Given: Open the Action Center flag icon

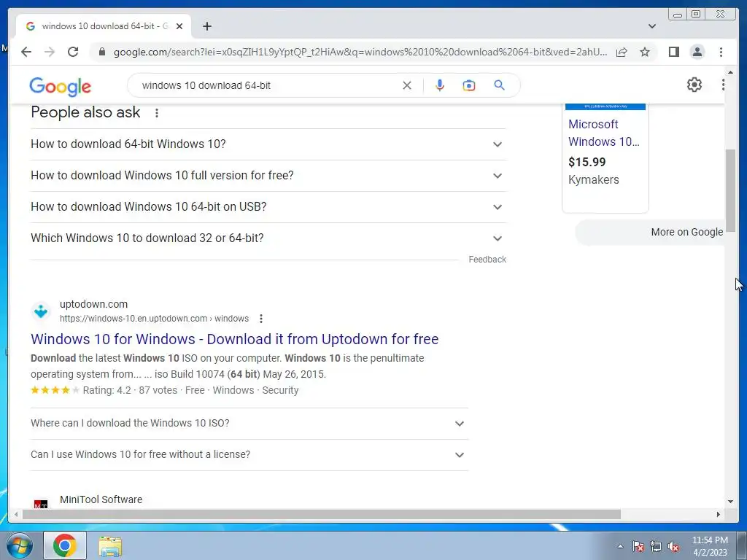Looking at the screenshot, I should [x=638, y=546].
